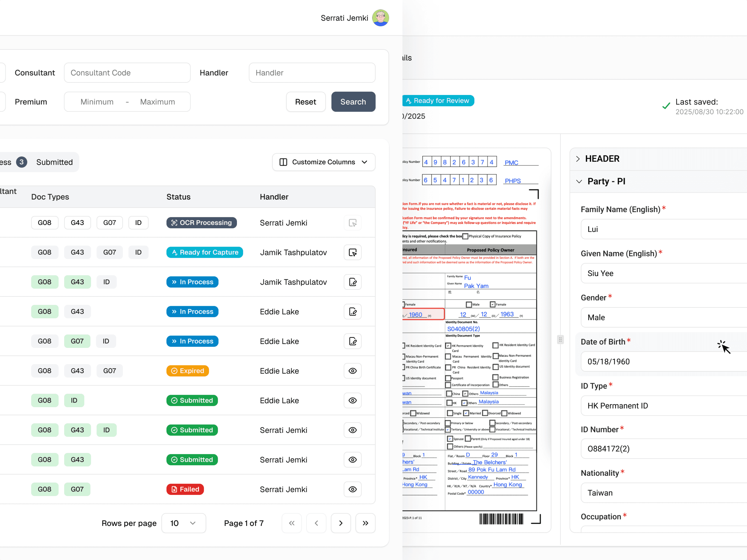This screenshot has height=560, width=747.
Task: Toggle Physical Copy of Insurance Policy checkbox
Action: click(x=465, y=236)
